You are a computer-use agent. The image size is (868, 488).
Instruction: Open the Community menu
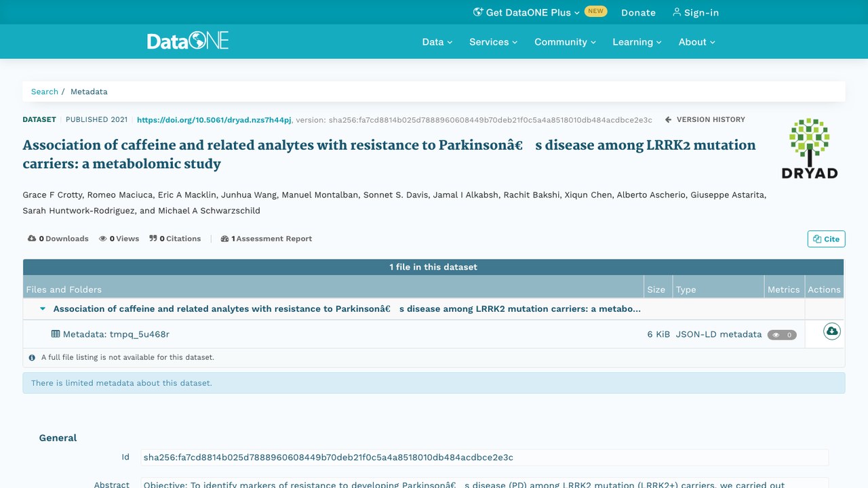point(565,42)
